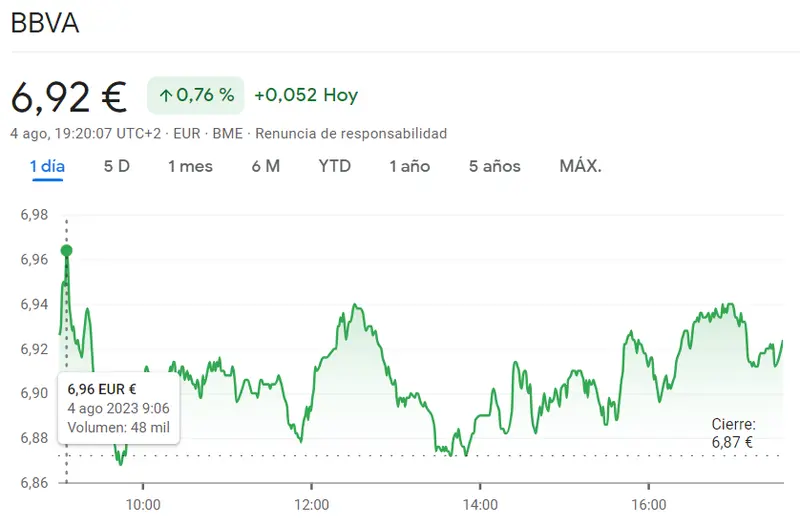This screenshot has height=525, width=800.
Task: Click the '6,90' y-axis label
Action: [x=34, y=393]
